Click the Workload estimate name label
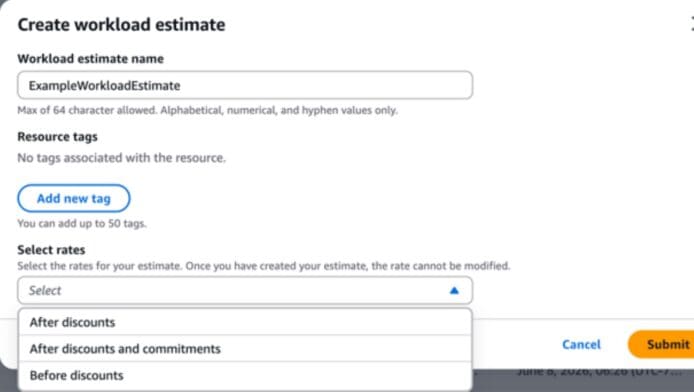Image resolution: width=694 pixels, height=392 pixels. coord(90,58)
